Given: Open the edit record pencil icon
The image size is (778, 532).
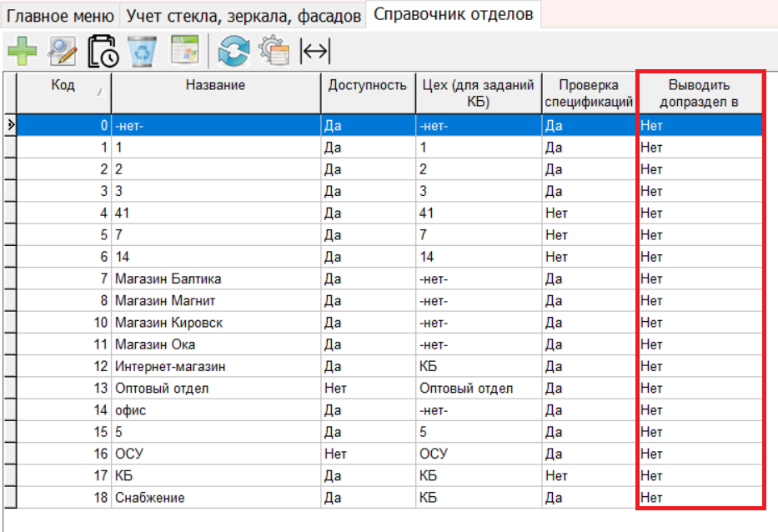Looking at the screenshot, I should (x=63, y=52).
